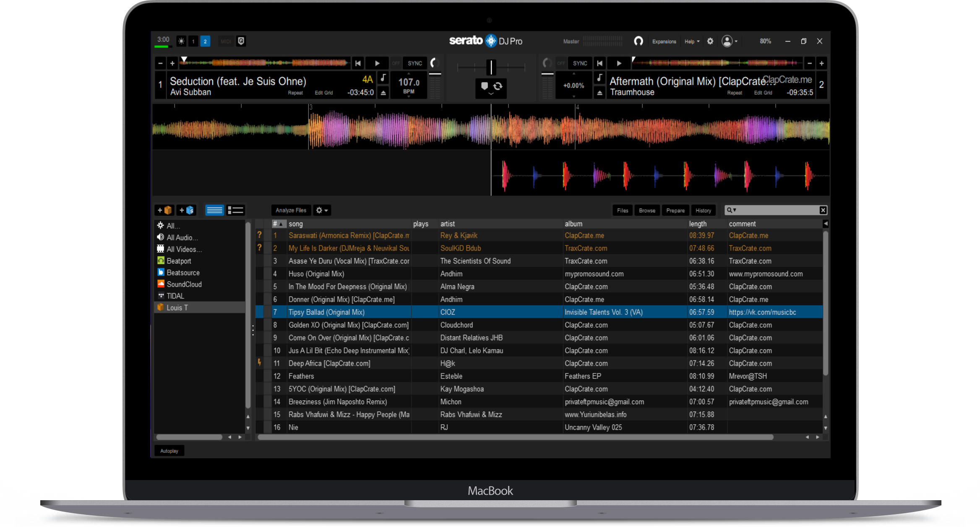Screen dimensions: 980x530
Task: Jump to track start on deck 1
Action: [x=358, y=63]
